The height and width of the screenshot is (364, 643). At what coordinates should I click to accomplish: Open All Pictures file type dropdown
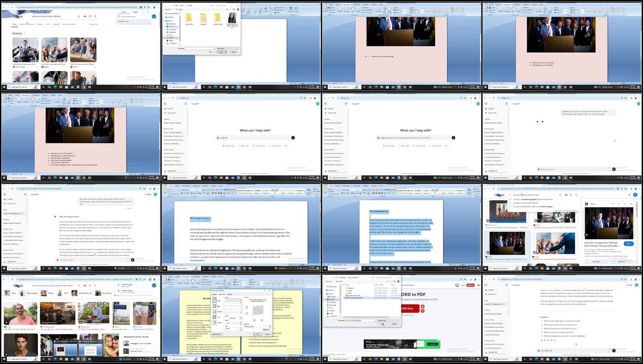[x=227, y=49]
